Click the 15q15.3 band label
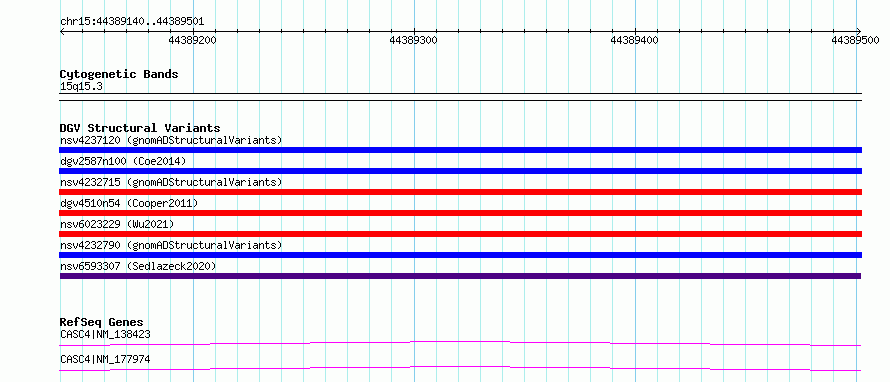This screenshot has width=890, height=382. [81, 87]
